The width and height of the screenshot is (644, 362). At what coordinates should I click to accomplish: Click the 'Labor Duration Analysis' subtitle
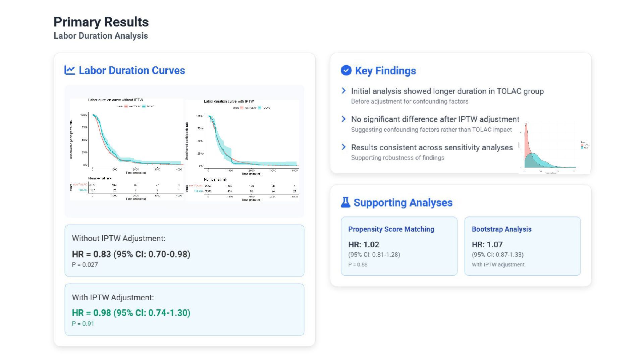point(101,36)
